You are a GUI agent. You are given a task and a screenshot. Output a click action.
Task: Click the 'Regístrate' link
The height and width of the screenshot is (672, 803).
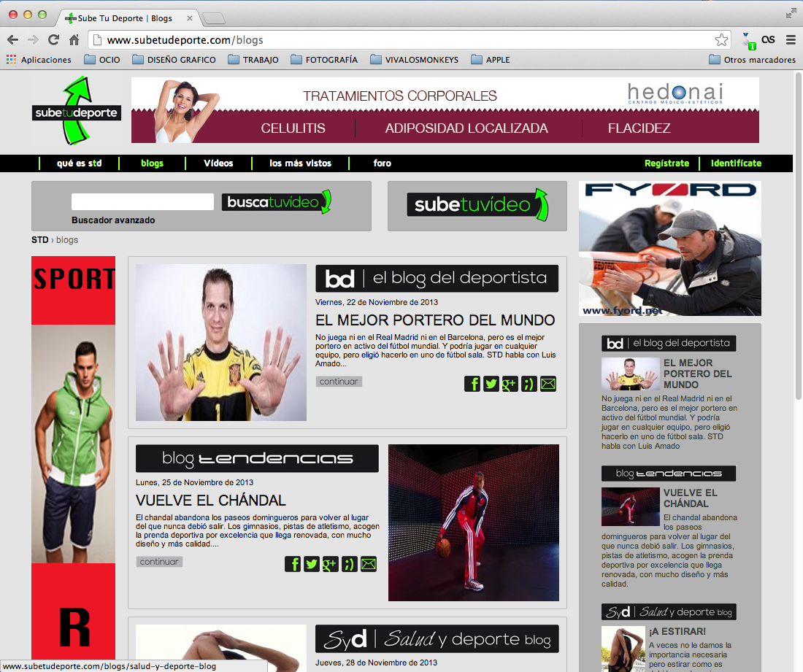pyautogui.click(x=666, y=163)
